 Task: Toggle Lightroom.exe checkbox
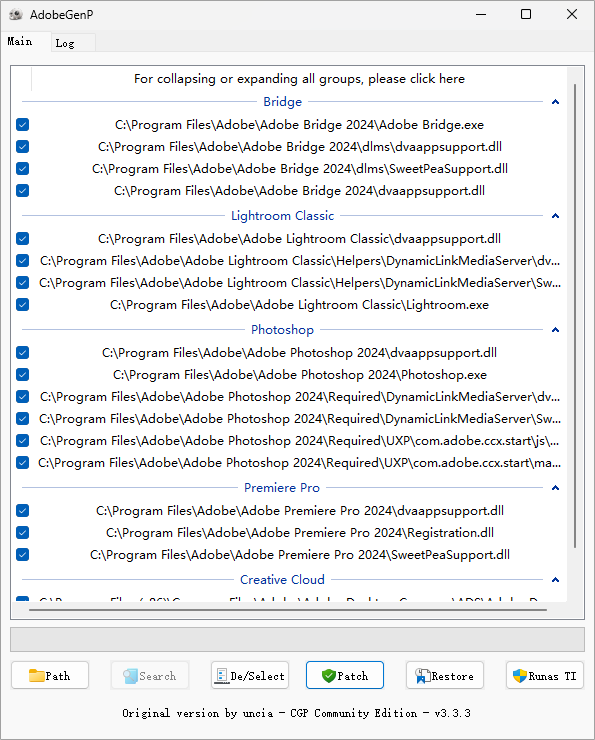22,304
